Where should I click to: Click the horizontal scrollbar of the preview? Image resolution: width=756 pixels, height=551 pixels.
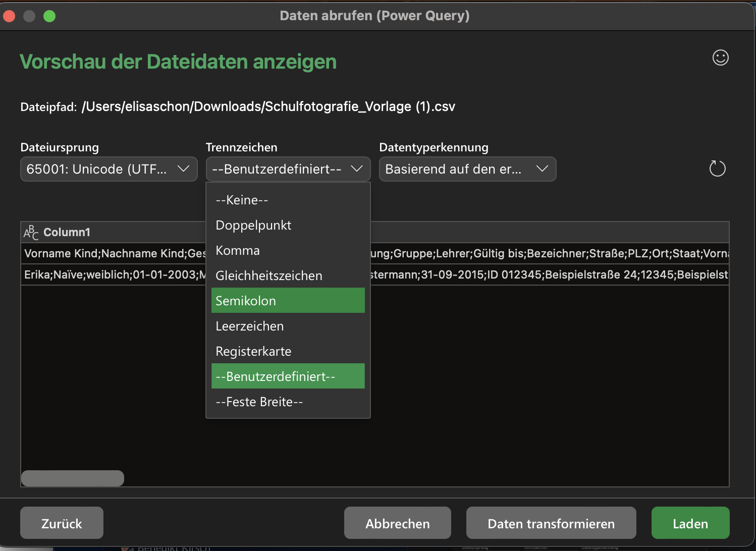click(x=73, y=478)
